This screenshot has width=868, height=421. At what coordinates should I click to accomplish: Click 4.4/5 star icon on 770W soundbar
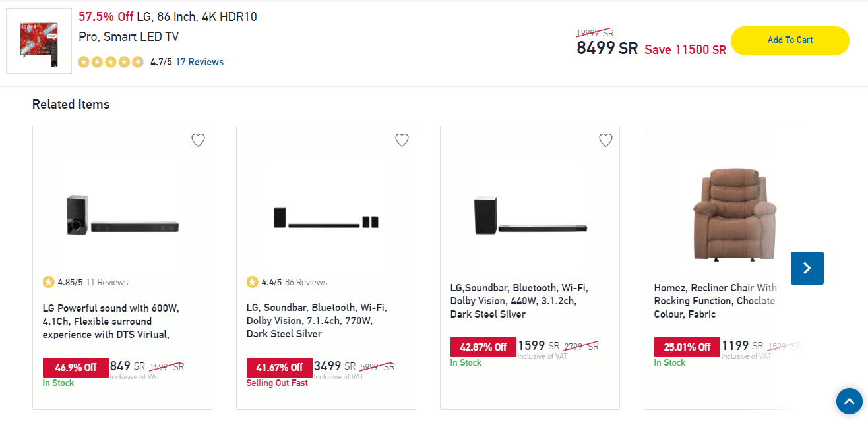253,282
